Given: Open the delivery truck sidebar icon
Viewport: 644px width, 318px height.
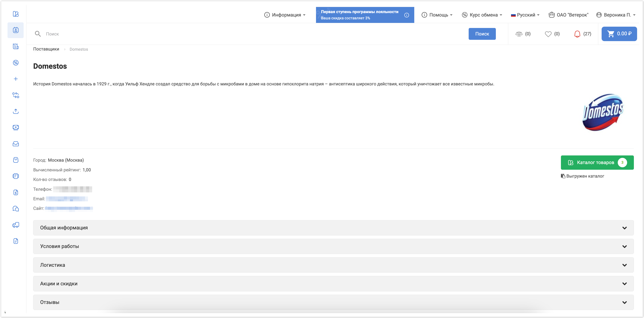Looking at the screenshot, I should pyautogui.click(x=16, y=225).
